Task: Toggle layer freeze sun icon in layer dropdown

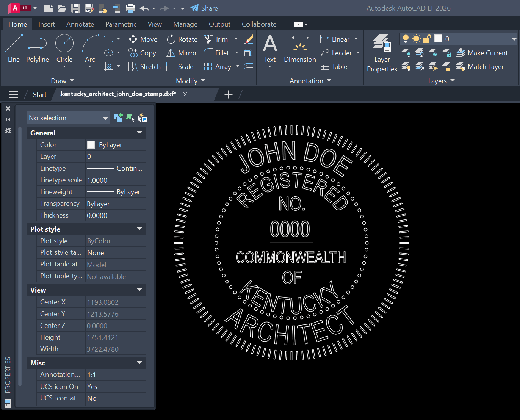Action: pos(416,39)
